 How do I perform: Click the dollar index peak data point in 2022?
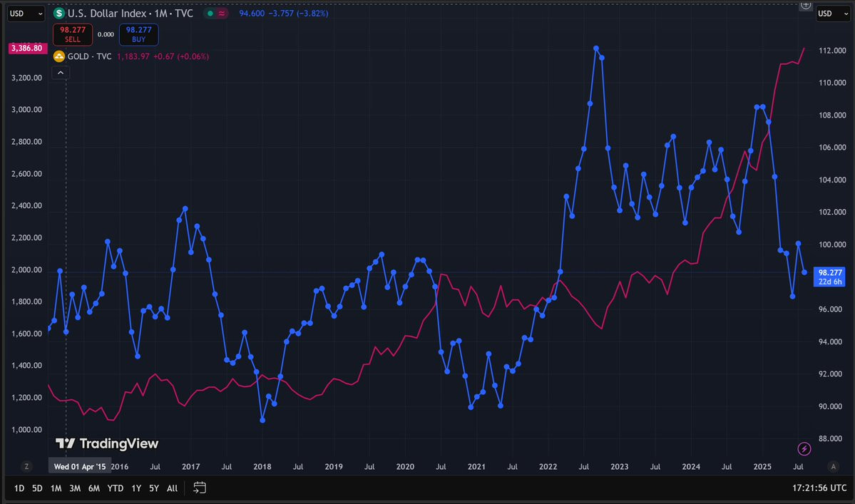pos(596,48)
